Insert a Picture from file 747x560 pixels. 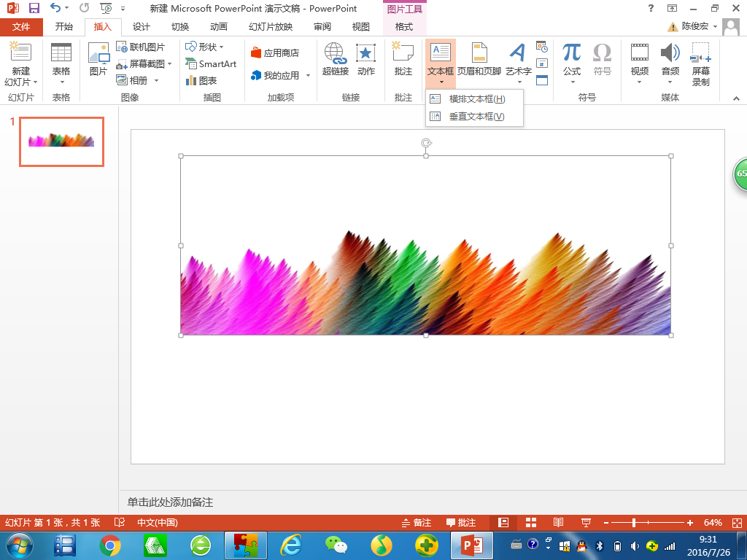tap(98, 59)
